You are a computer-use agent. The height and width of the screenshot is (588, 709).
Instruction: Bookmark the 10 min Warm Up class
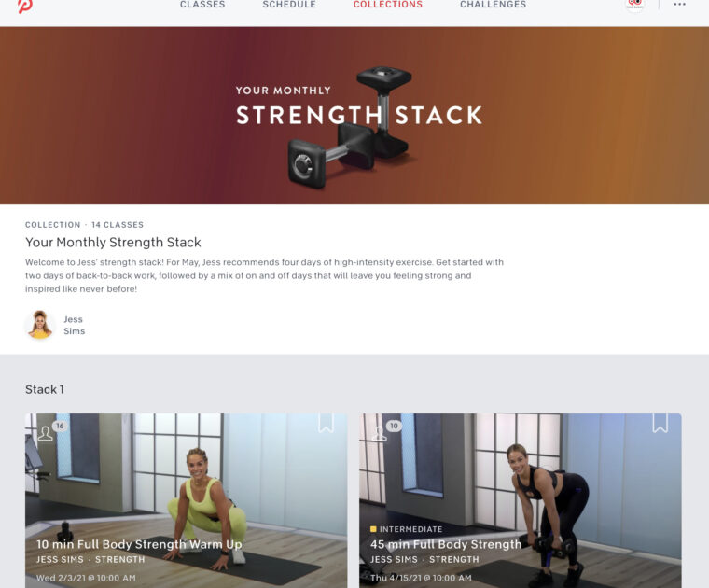[326, 423]
